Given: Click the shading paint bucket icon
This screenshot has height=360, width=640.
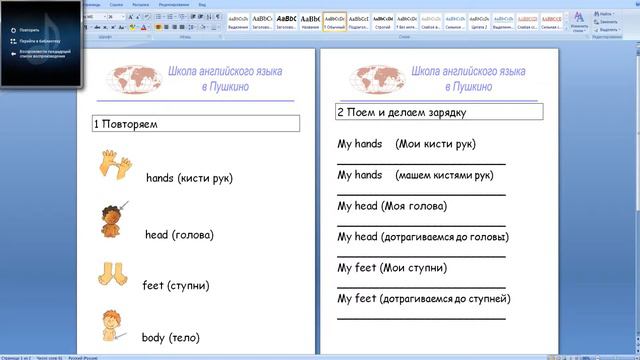Looking at the screenshot, I should pos(202,27).
